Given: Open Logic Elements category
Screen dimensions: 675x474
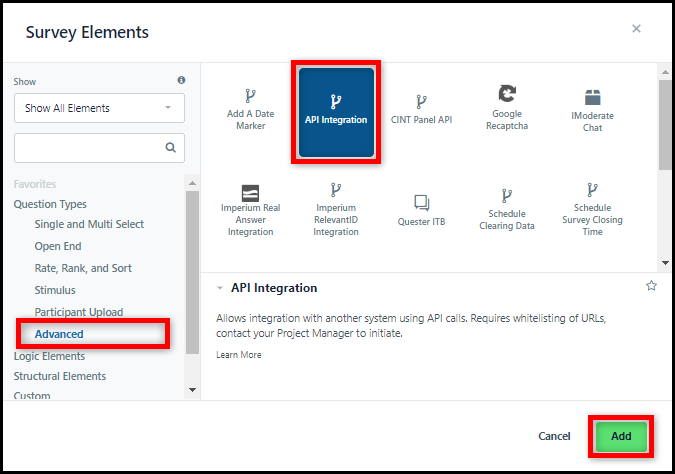Looking at the screenshot, I should click(50, 356).
